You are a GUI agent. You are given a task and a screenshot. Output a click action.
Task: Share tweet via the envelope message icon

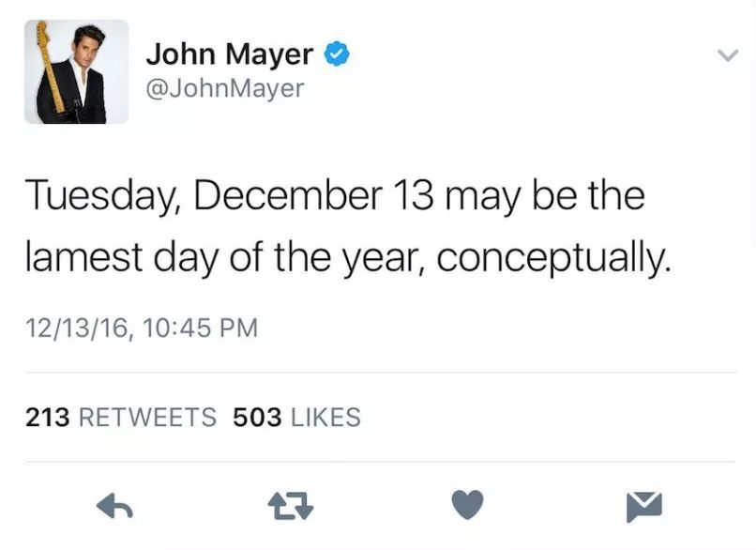click(x=644, y=507)
